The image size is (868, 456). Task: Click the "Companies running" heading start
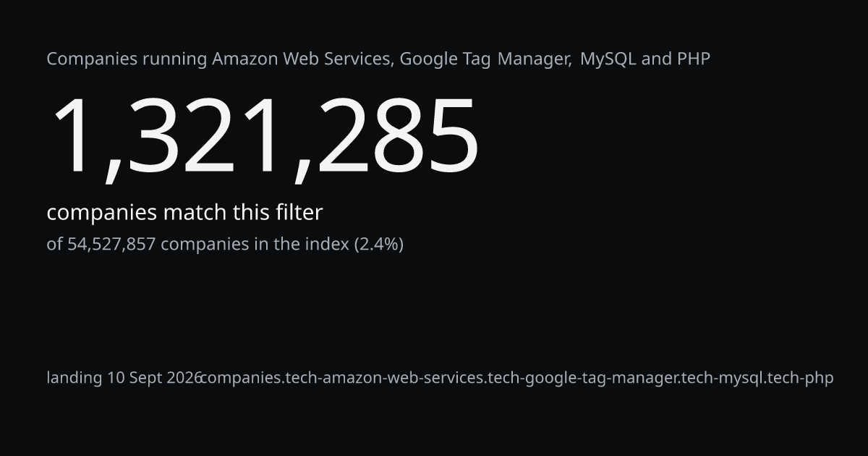click(x=127, y=59)
